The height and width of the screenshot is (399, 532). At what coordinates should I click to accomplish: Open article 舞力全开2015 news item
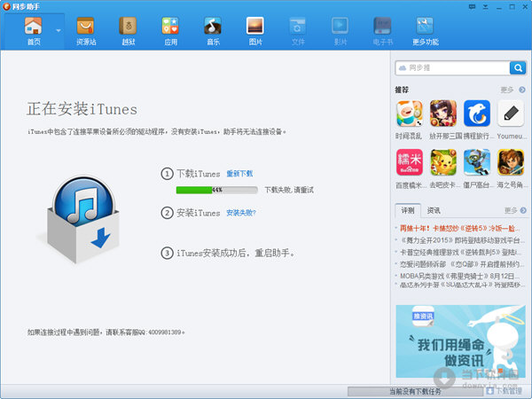pos(462,240)
